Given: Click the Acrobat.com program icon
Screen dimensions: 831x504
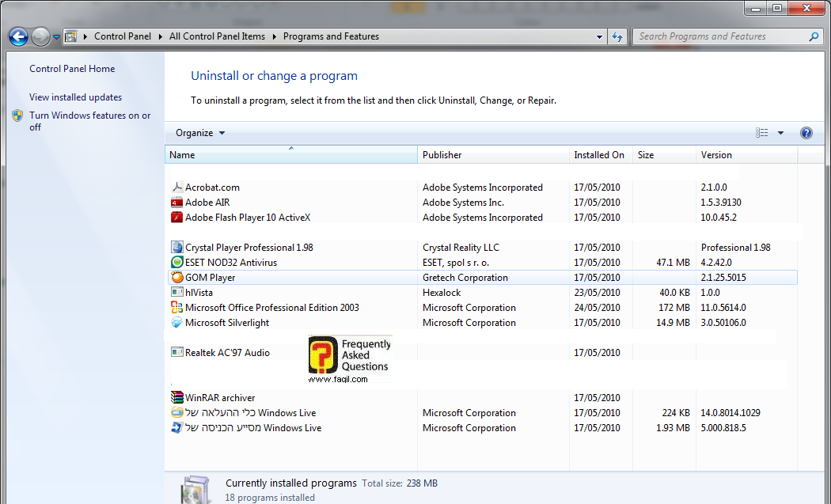Looking at the screenshot, I should [177, 188].
